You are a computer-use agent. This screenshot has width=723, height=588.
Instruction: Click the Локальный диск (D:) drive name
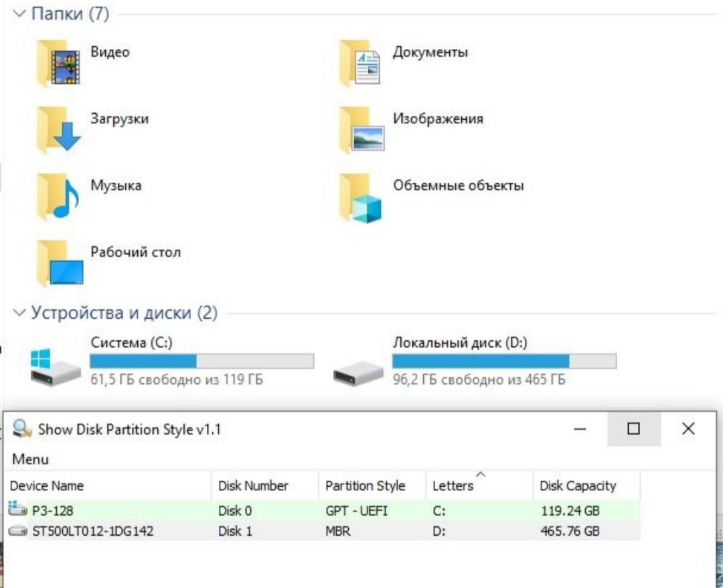460,343
